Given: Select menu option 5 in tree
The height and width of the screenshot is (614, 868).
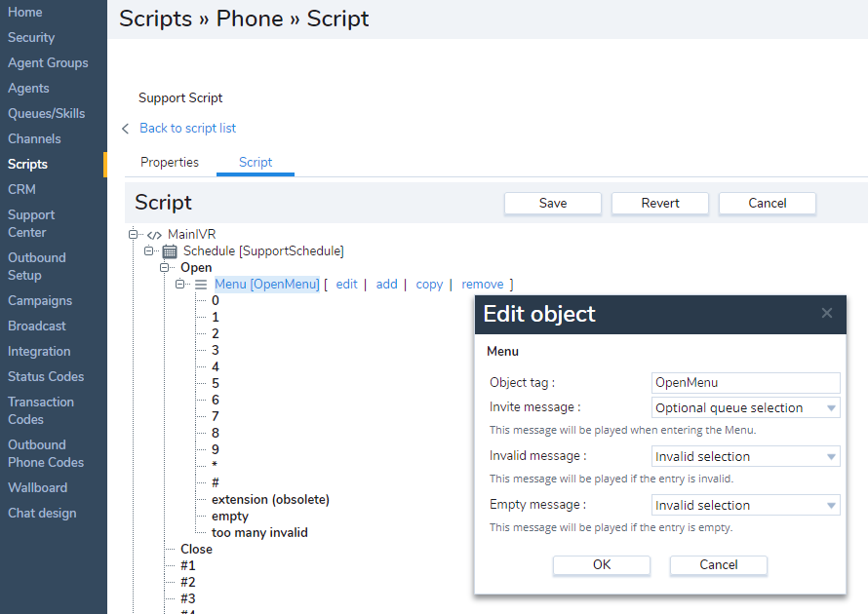Looking at the screenshot, I should pyautogui.click(x=216, y=383).
